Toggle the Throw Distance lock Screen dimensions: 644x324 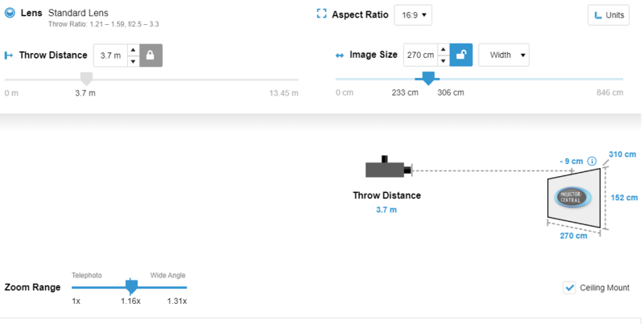151,55
